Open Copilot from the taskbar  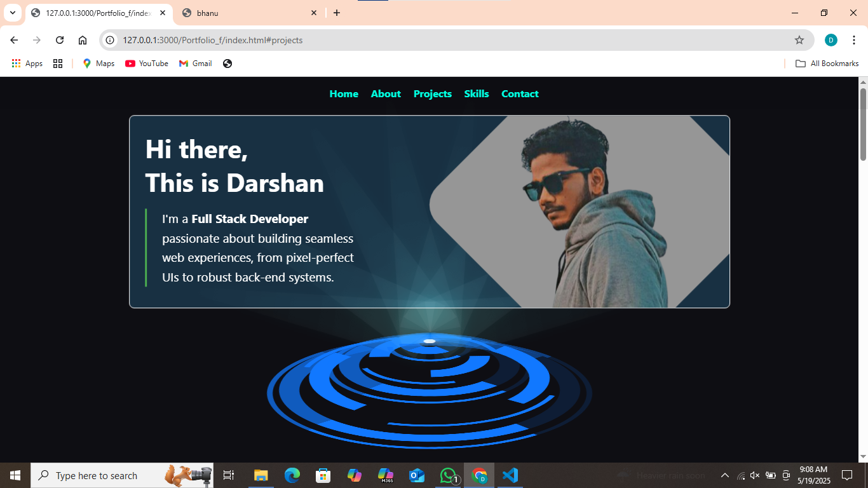click(355, 475)
